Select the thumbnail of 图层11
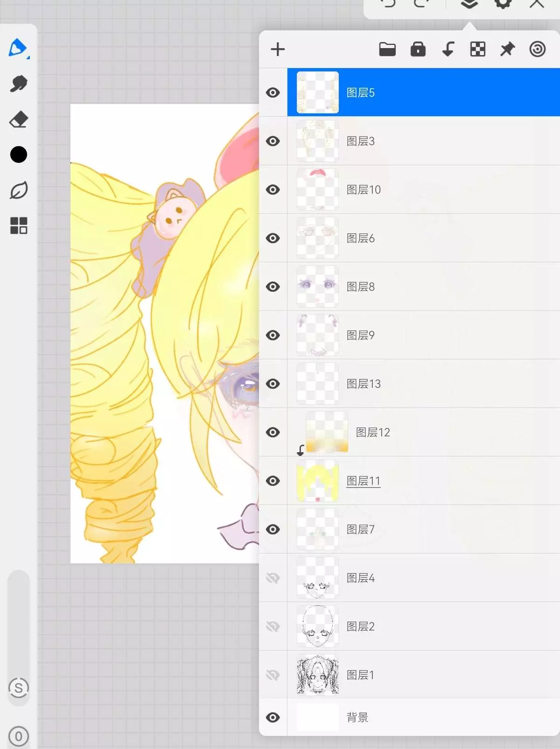560x749 pixels. pos(318,481)
